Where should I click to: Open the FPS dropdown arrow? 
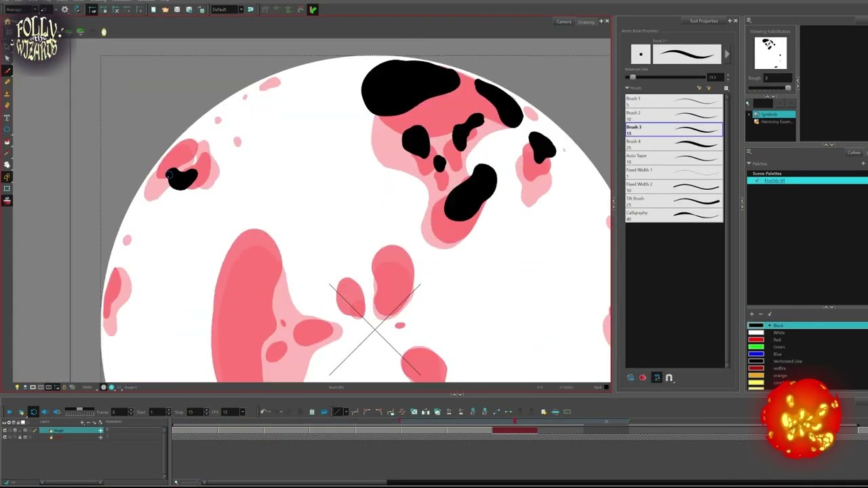242,411
